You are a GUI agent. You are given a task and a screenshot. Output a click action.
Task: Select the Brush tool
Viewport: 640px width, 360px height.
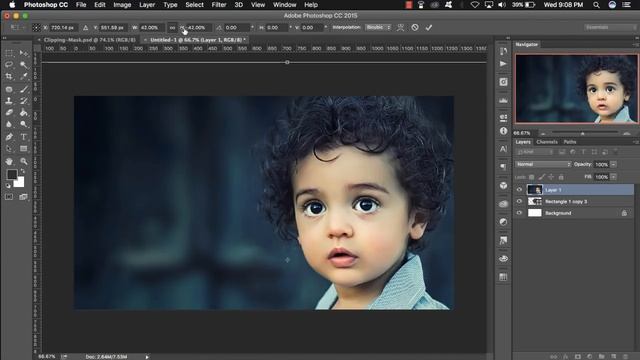[x=24, y=89]
